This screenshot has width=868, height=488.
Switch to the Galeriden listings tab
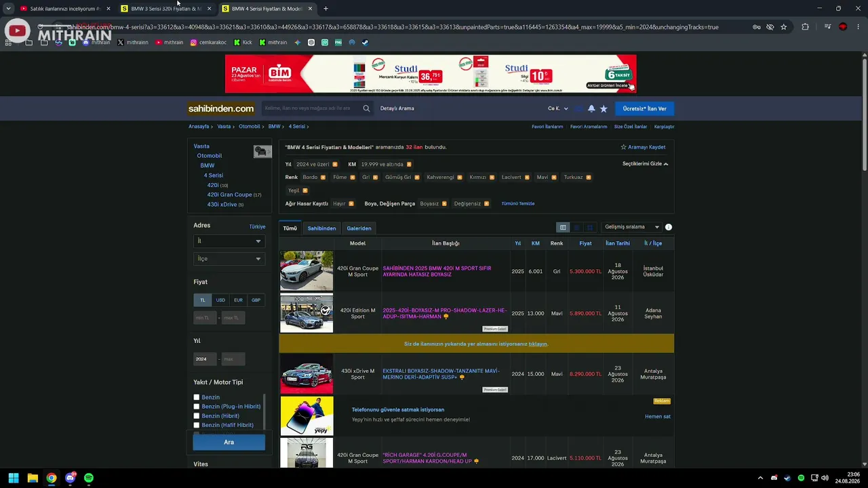point(359,228)
